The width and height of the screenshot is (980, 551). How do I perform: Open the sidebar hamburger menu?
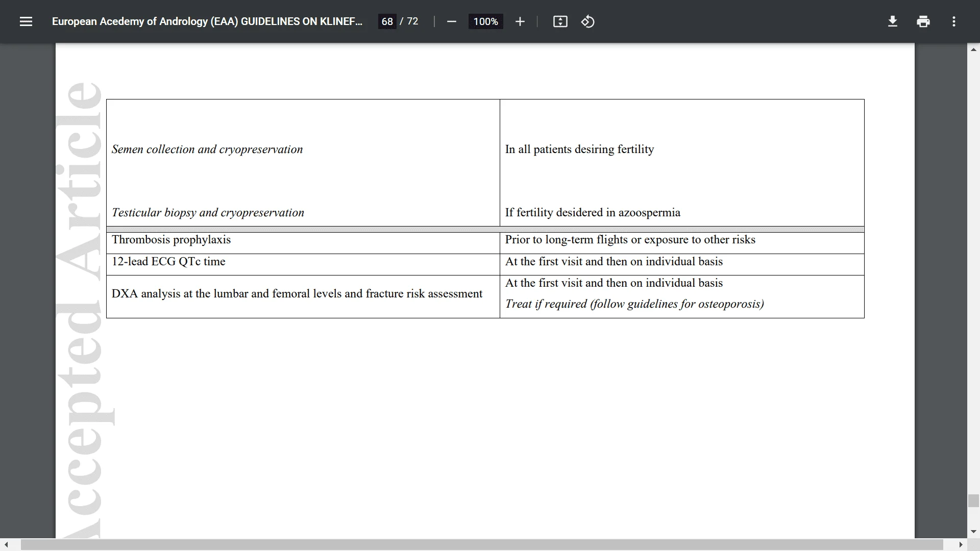point(26,21)
